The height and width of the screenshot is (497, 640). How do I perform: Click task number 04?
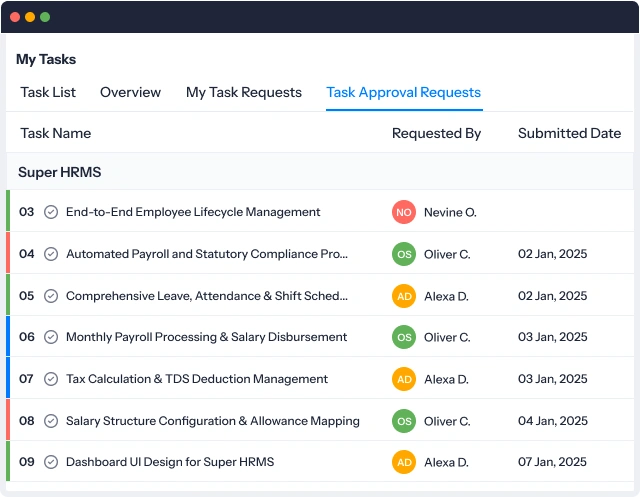coord(27,254)
